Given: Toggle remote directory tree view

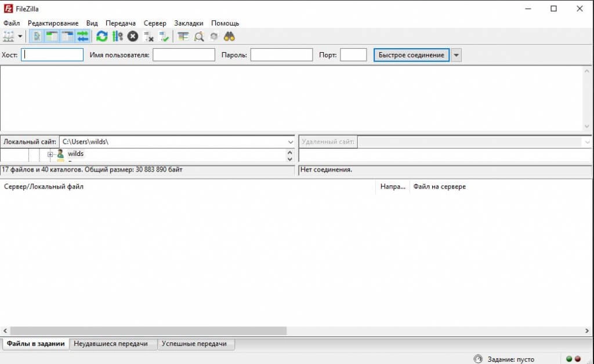Looking at the screenshot, I should 67,37.
